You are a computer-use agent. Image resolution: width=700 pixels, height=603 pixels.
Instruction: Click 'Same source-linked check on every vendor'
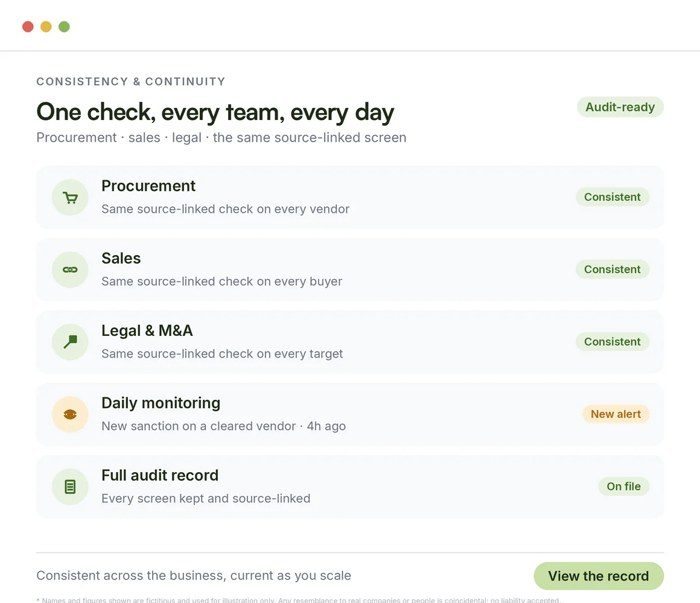tap(226, 209)
